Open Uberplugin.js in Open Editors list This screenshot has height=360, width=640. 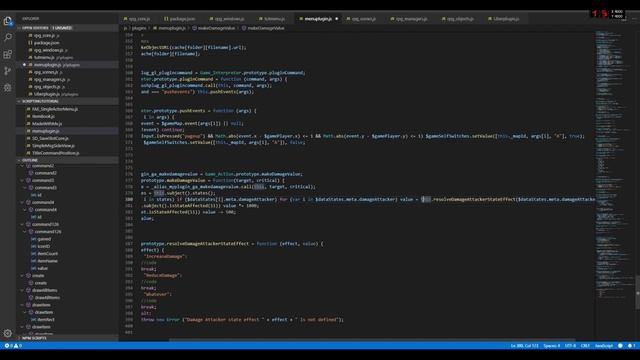click(67, 94)
